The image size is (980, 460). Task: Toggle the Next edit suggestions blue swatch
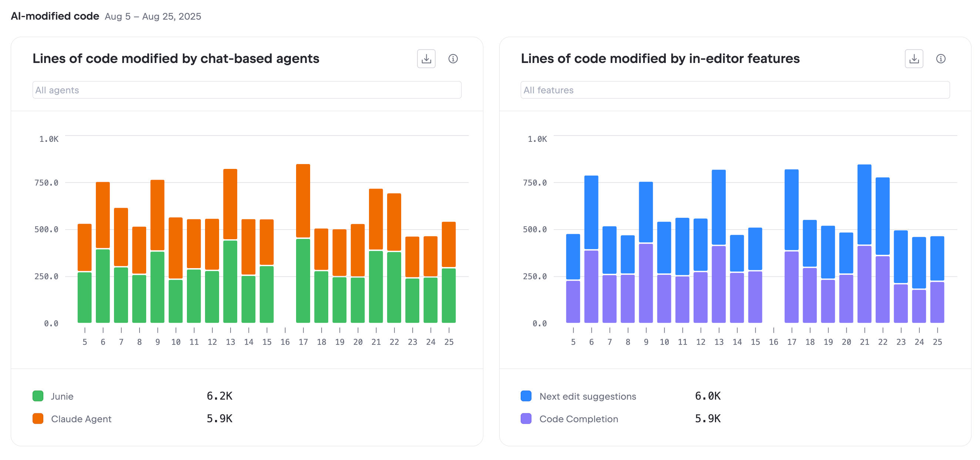point(526,396)
